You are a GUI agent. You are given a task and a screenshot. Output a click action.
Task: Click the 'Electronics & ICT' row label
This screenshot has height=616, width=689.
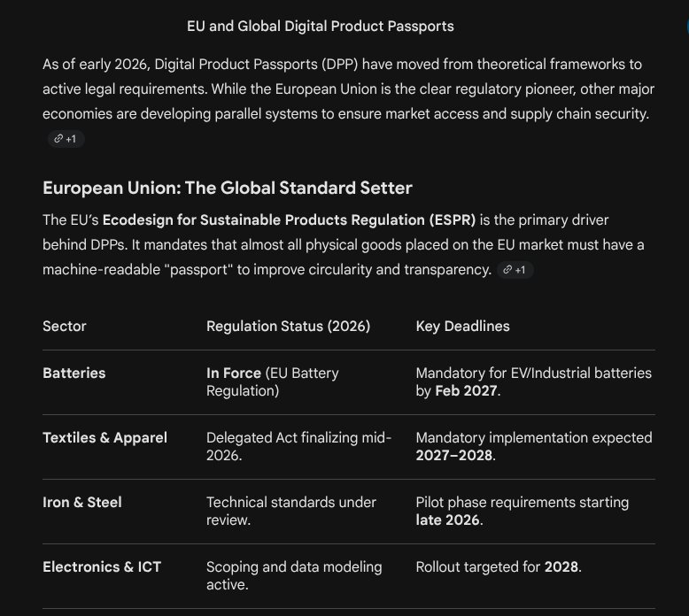click(102, 566)
